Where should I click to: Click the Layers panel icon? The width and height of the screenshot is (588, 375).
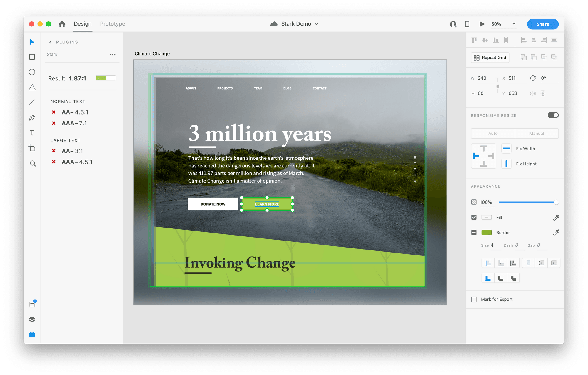click(33, 319)
